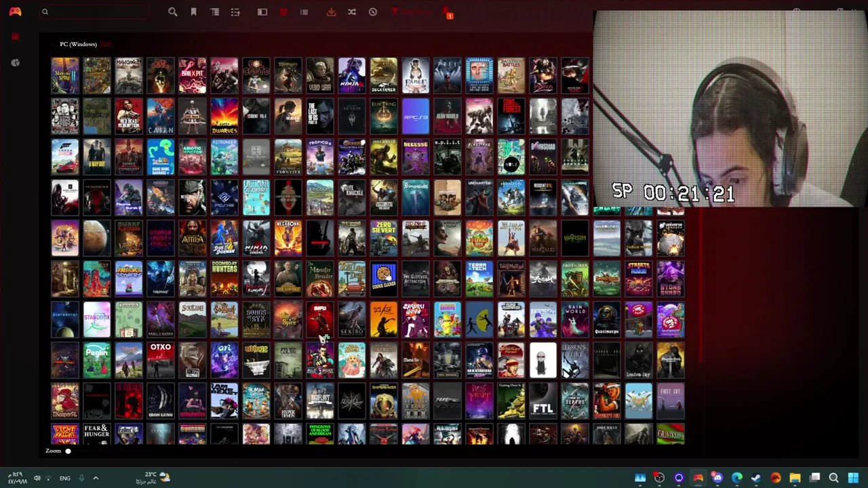This screenshot has width=868, height=488.
Task: Select the Astroneer cover
Action: point(224,157)
